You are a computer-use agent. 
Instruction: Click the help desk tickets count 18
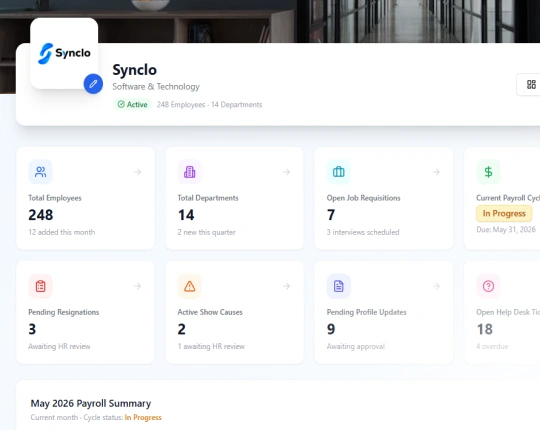click(485, 329)
